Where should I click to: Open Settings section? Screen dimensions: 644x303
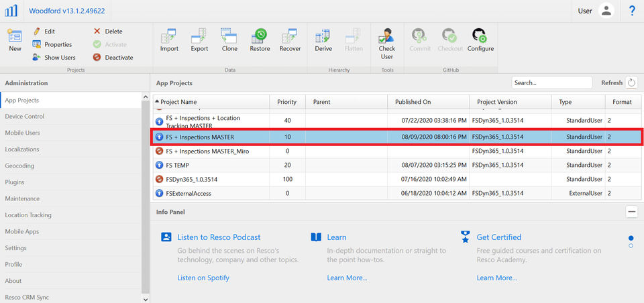coord(70,248)
